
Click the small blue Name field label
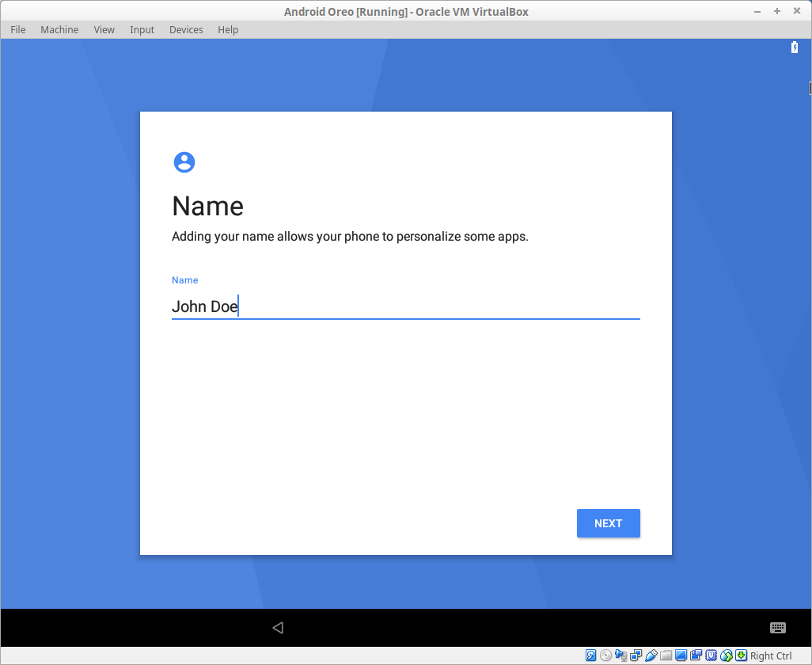185,280
